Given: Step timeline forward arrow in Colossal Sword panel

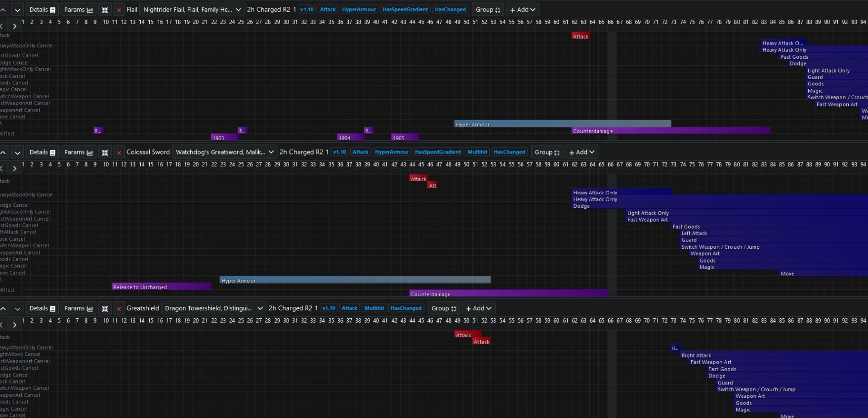Looking at the screenshot, I should tap(14, 169).
